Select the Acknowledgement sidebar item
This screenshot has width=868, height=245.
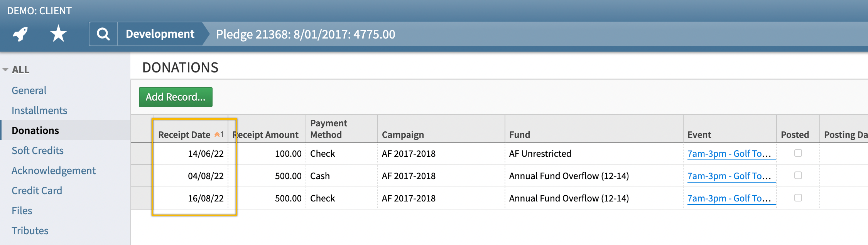pos(54,171)
